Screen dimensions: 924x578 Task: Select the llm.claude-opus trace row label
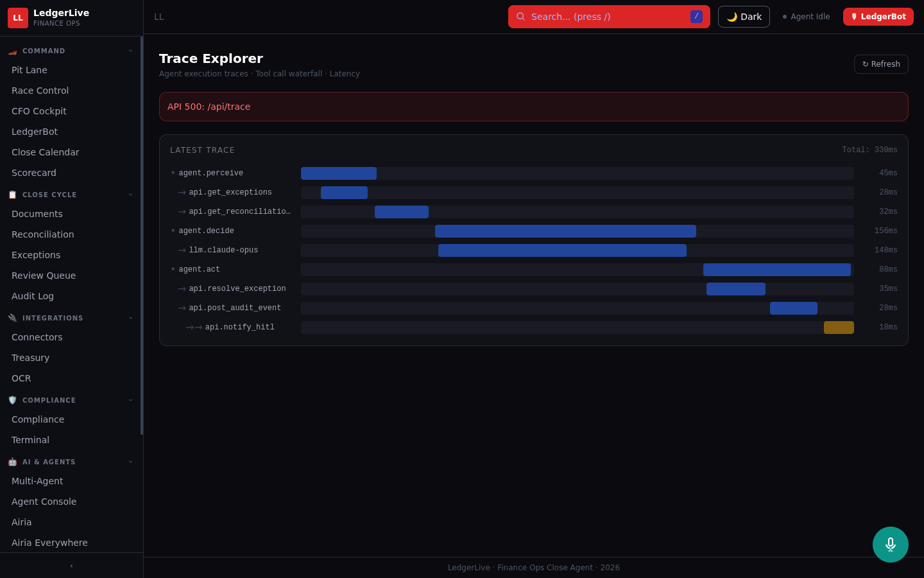(223, 250)
